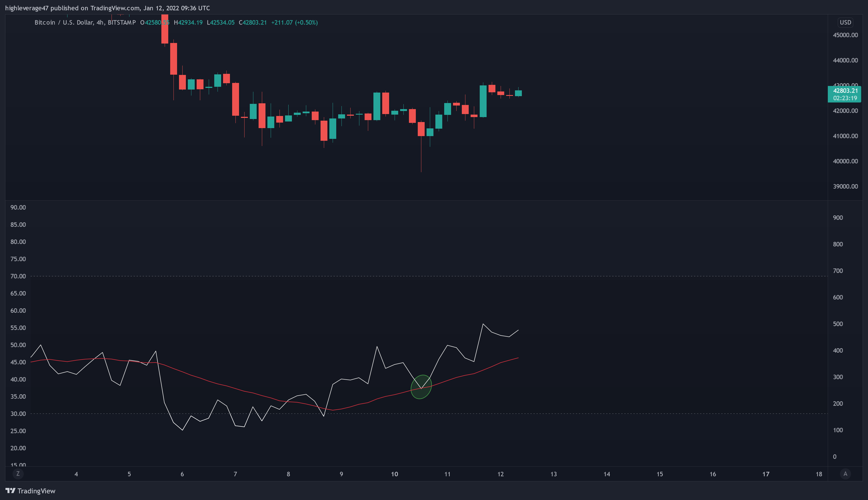
Task: Click the TradingView logo
Action: pyautogui.click(x=30, y=491)
